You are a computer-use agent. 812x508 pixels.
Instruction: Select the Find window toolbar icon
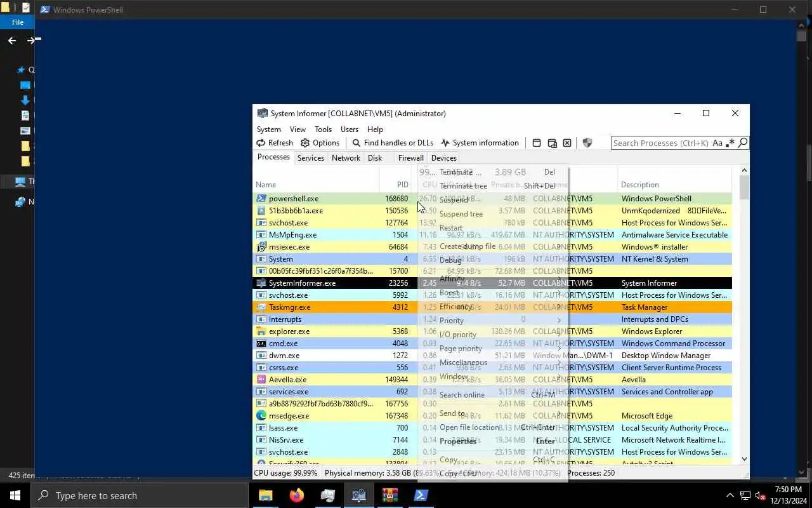pos(537,143)
